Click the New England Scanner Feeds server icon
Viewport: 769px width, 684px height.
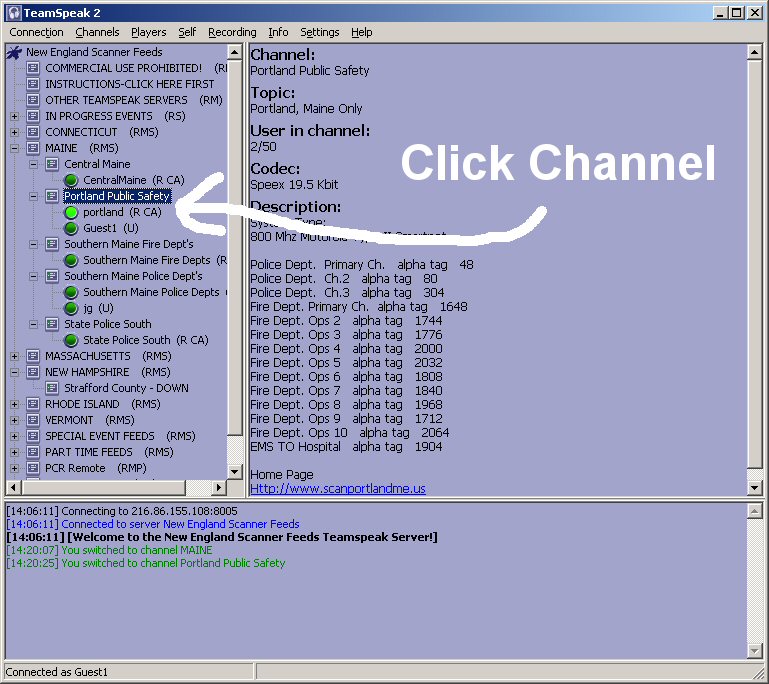[x=14, y=52]
